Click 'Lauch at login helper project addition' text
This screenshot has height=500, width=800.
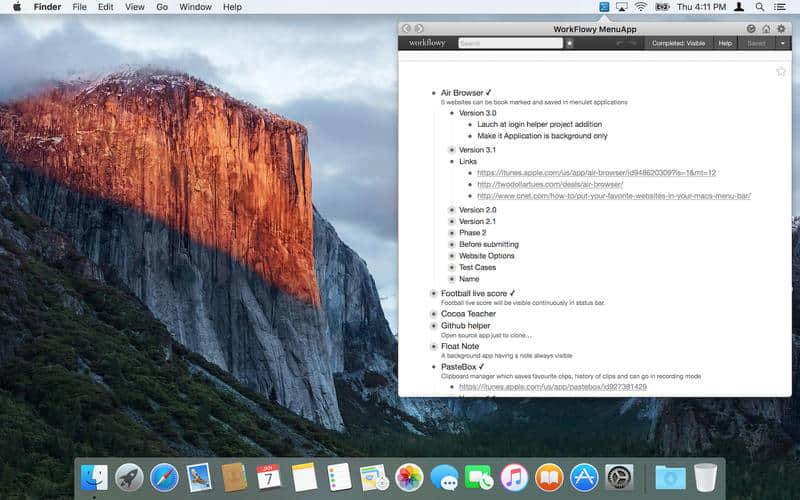tap(539, 124)
